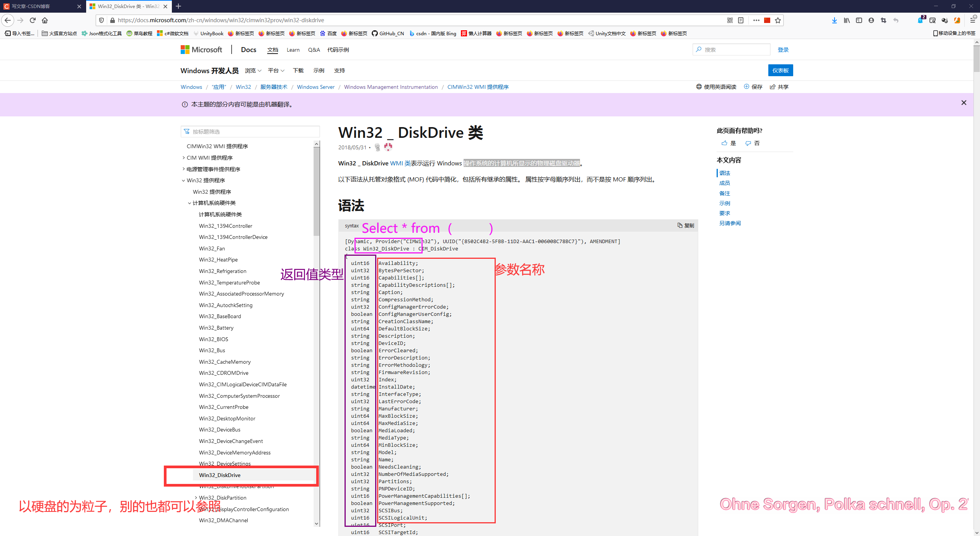This screenshot has height=536, width=980.
Task: Switch to the 写文章-CSDN博客 tab
Action: (38, 6)
